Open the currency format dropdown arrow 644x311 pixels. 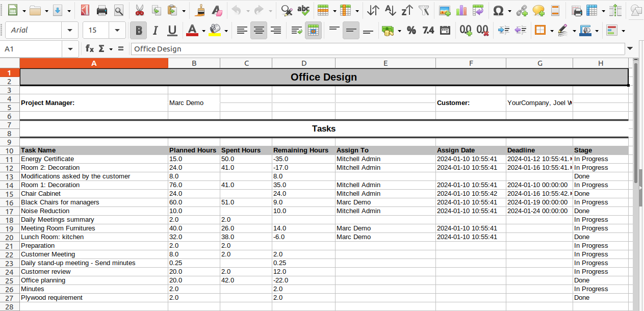(x=399, y=31)
